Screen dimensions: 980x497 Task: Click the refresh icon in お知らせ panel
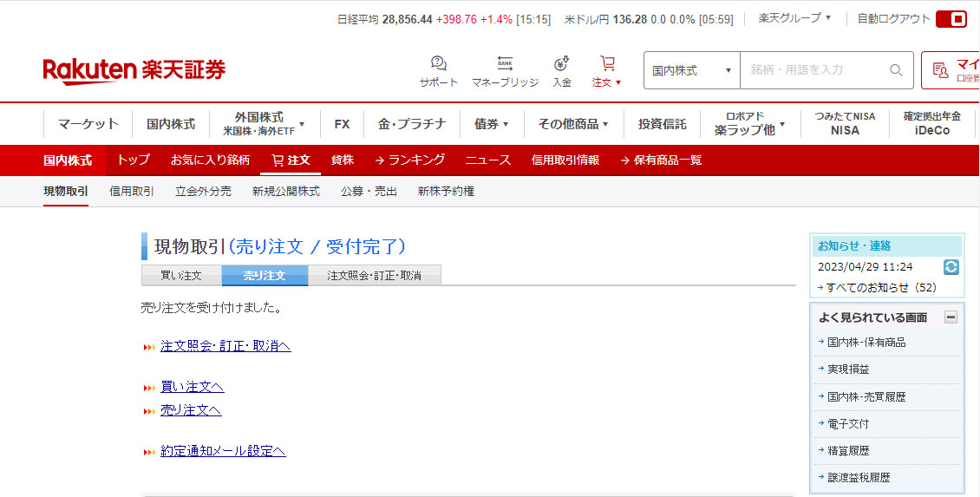coord(951,267)
